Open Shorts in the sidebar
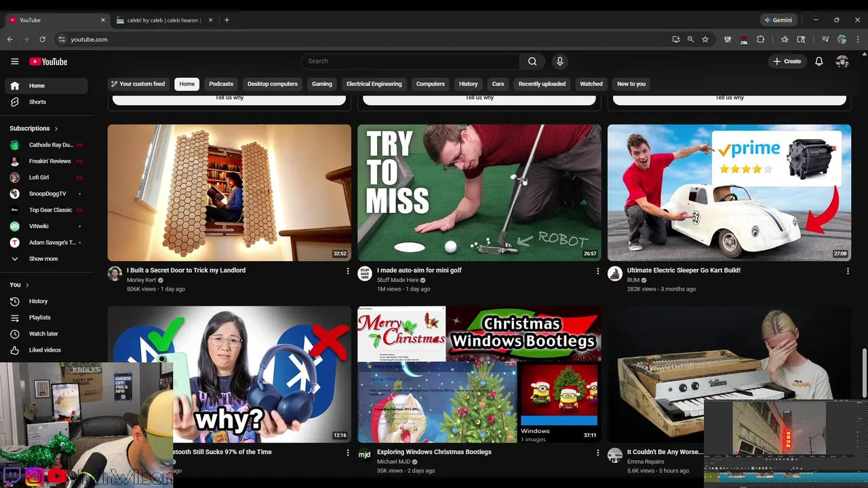The height and width of the screenshot is (488, 868). point(46,102)
